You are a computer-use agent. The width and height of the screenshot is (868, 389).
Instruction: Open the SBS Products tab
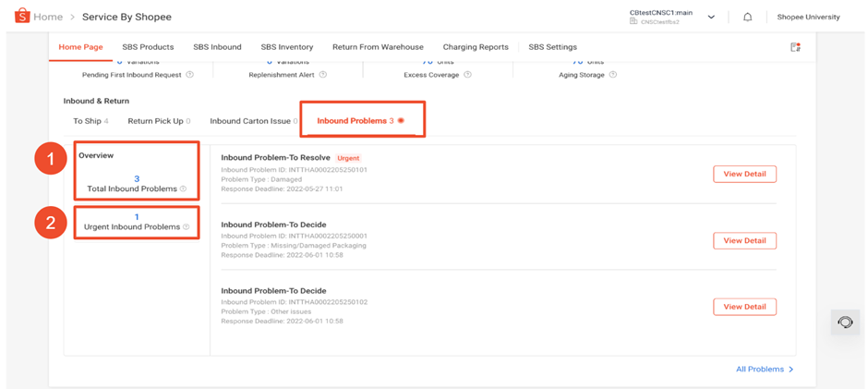(x=148, y=47)
